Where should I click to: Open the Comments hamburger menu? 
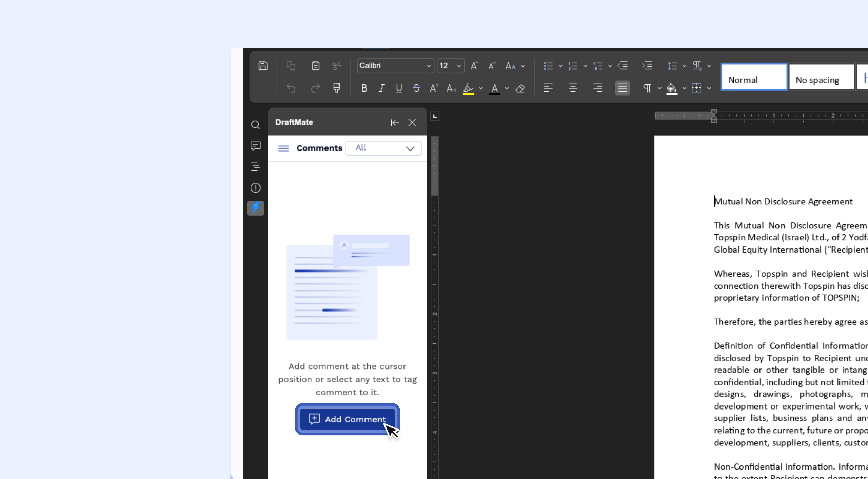click(x=283, y=148)
